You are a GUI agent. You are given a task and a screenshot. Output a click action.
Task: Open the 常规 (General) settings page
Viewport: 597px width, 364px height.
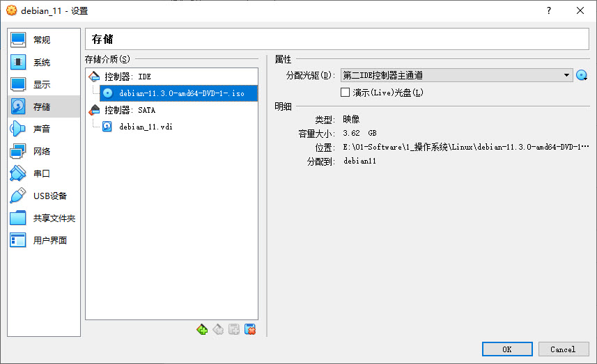coord(44,40)
